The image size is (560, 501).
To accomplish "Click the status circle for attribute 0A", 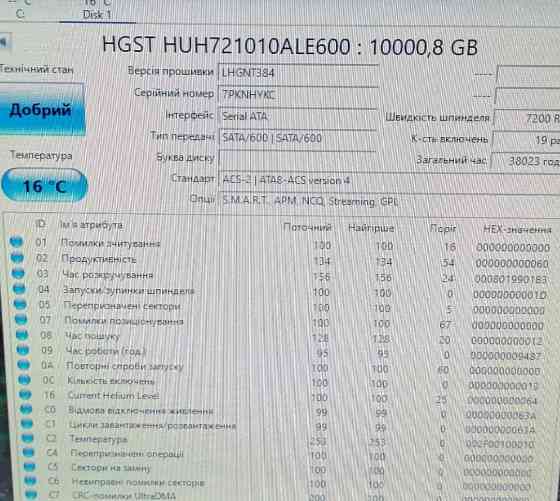I will [24, 365].
